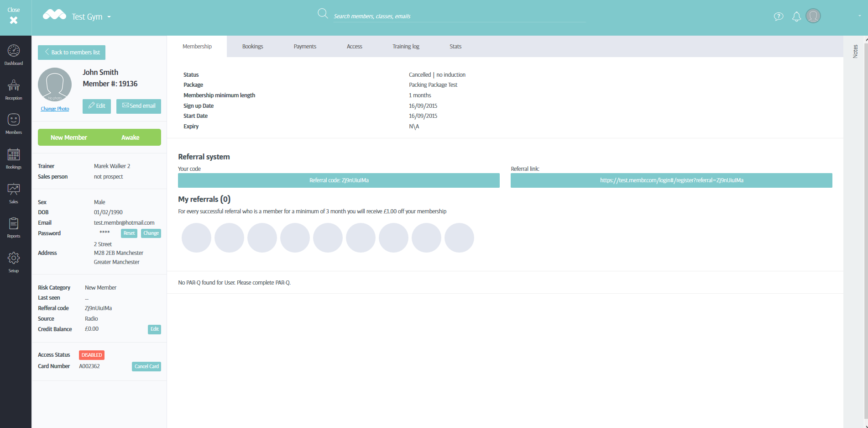Switch to the Training log tab
The height and width of the screenshot is (428, 868).
(406, 47)
